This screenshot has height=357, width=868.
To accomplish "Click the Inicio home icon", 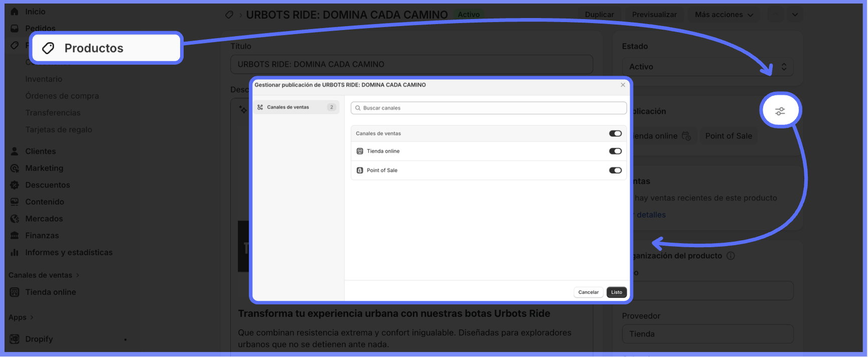I will click(15, 12).
